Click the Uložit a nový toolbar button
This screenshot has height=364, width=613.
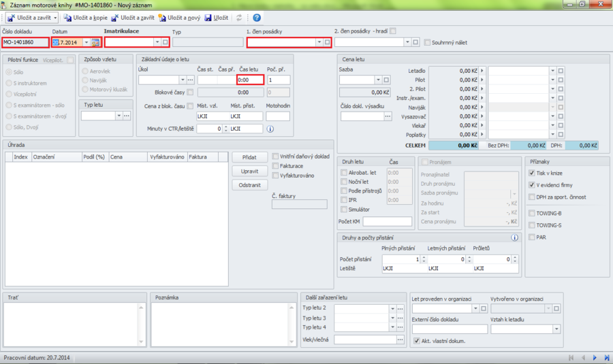(179, 18)
